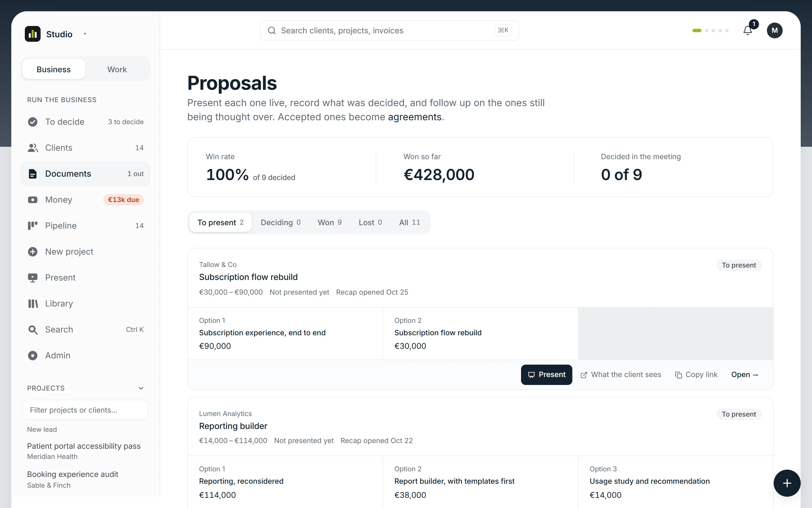Click the Pipeline board icon
The width and height of the screenshot is (812, 508).
click(x=32, y=226)
